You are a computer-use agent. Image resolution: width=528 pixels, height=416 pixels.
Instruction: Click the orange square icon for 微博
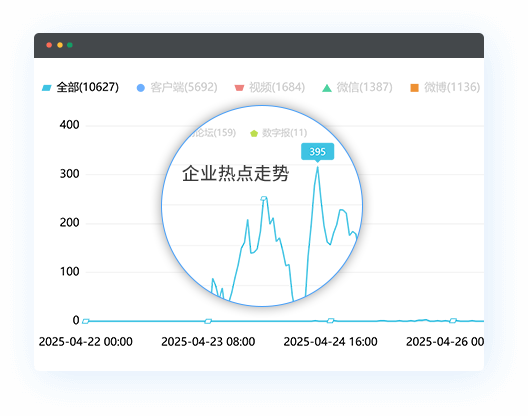point(415,88)
